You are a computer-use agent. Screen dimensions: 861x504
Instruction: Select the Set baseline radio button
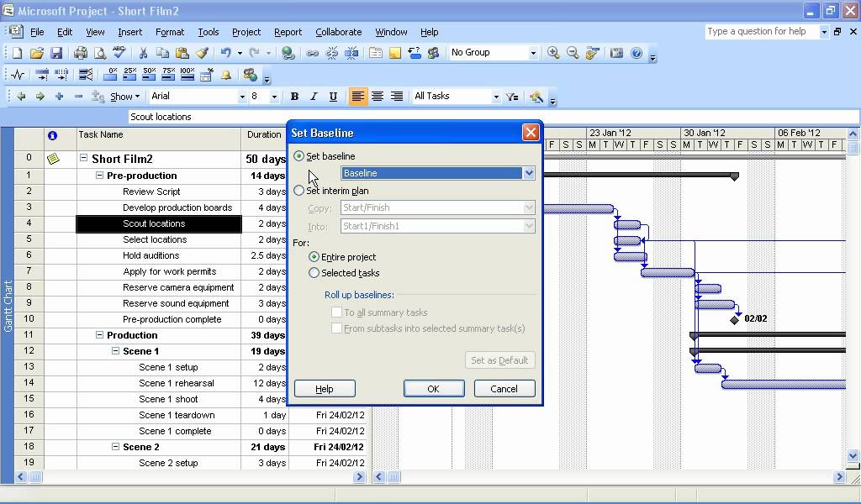(x=298, y=156)
